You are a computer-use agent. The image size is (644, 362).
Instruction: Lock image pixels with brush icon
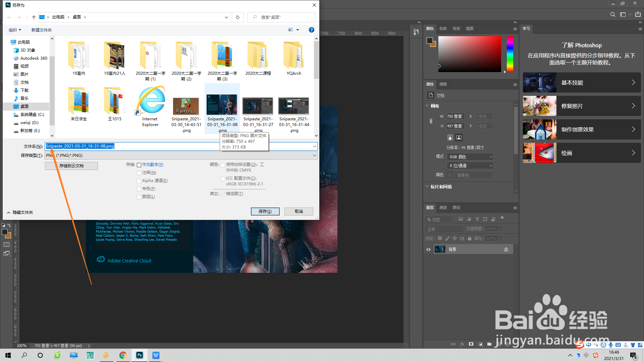(x=447, y=238)
